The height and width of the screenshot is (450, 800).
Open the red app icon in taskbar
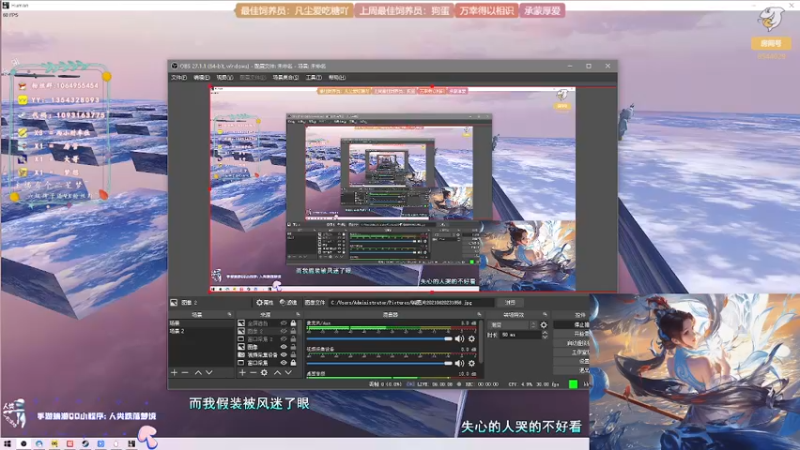[x=70, y=444]
